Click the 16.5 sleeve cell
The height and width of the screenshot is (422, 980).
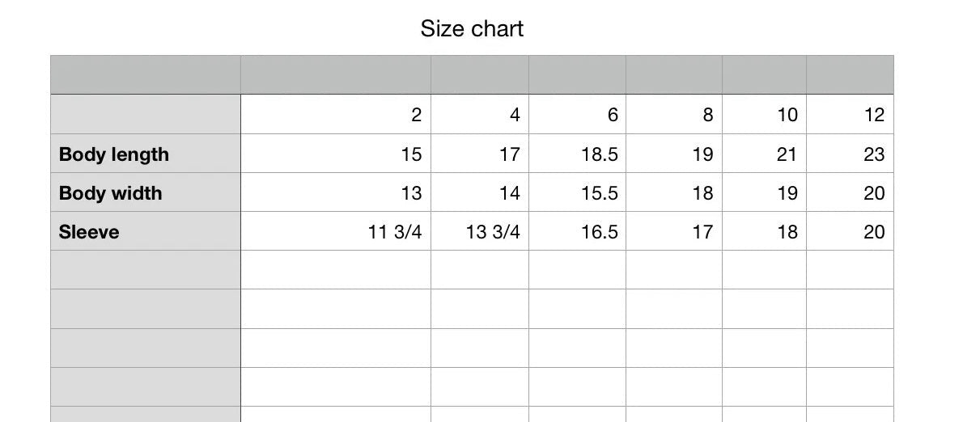click(577, 231)
